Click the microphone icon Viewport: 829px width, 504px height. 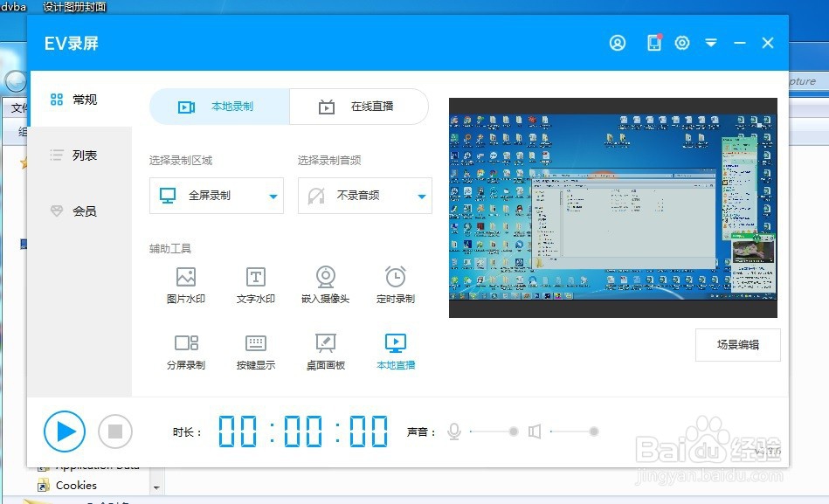click(x=453, y=432)
